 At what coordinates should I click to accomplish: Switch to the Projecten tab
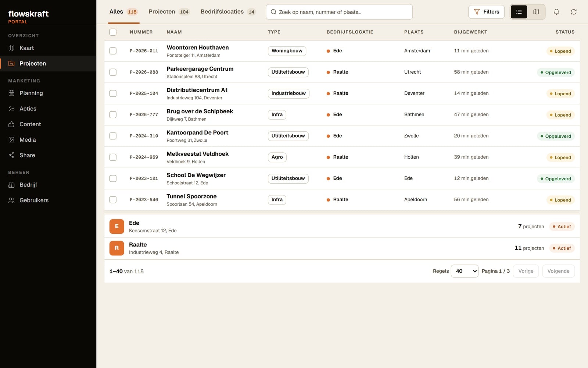[169, 12]
